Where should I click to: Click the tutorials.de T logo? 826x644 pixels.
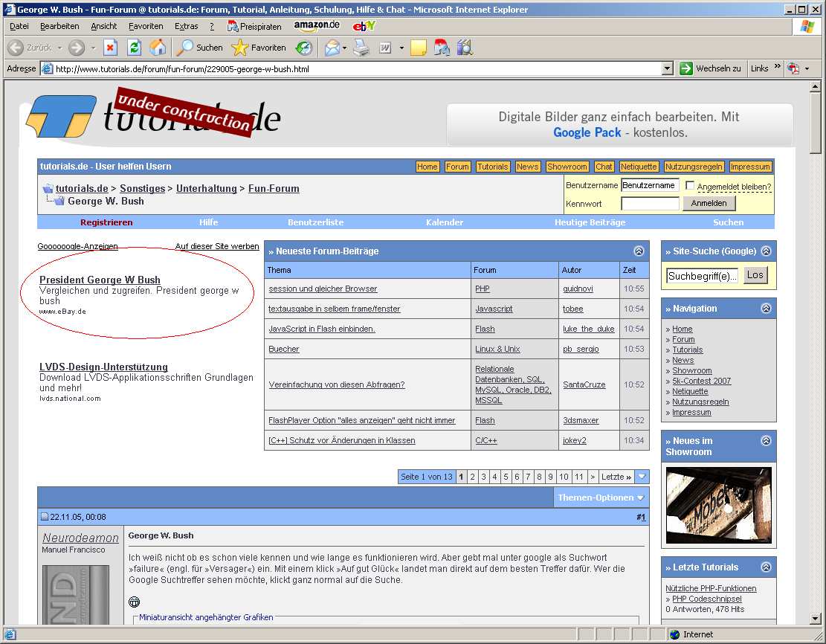click(x=61, y=116)
